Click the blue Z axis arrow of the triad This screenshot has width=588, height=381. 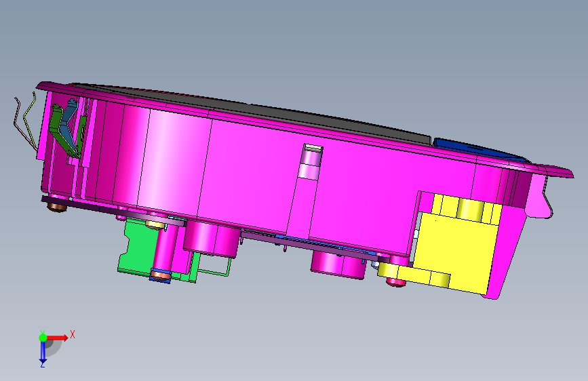pos(43,352)
